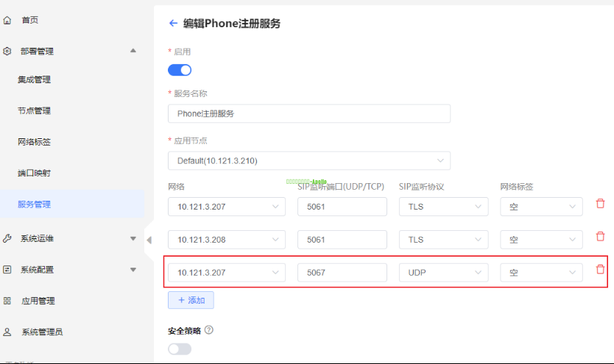The width and height of the screenshot is (614, 364).
Task: Delete the 10.121.3.208 network row
Action: (x=600, y=237)
